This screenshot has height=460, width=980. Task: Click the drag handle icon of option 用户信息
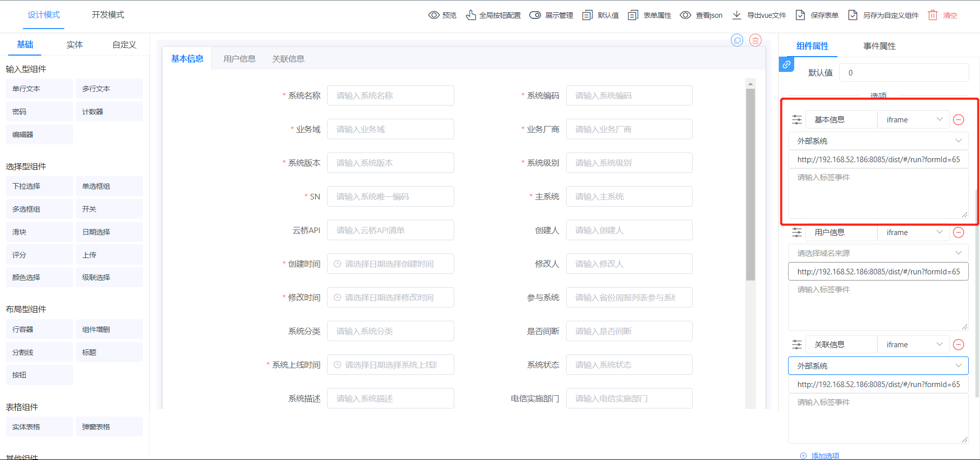point(797,233)
